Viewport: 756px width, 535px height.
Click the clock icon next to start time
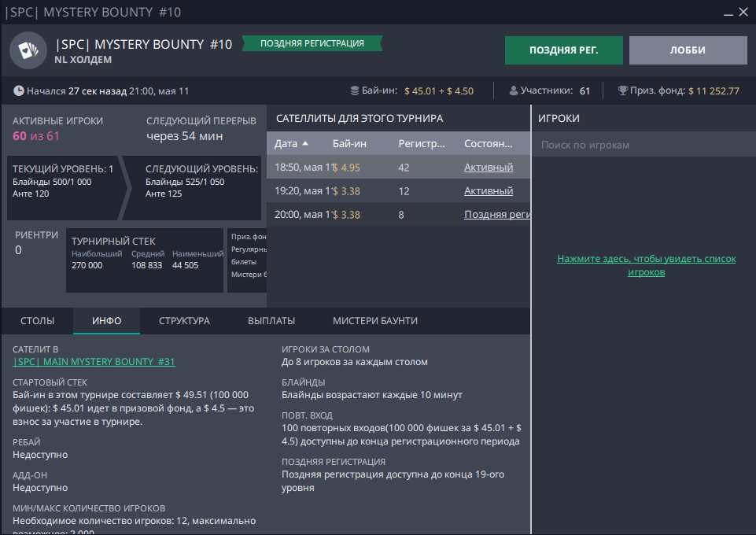(x=19, y=90)
